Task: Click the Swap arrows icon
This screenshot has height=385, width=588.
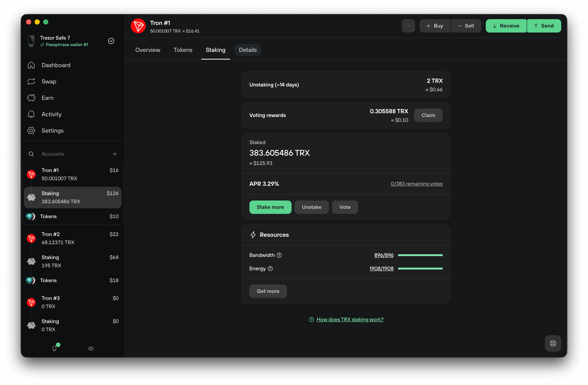Action: click(31, 81)
